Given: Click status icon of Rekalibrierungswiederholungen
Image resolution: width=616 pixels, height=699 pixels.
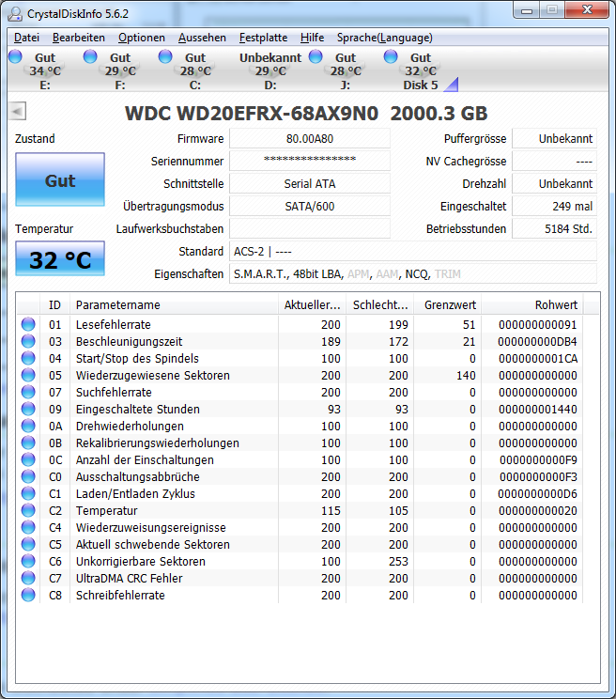Looking at the screenshot, I should coord(28,443).
